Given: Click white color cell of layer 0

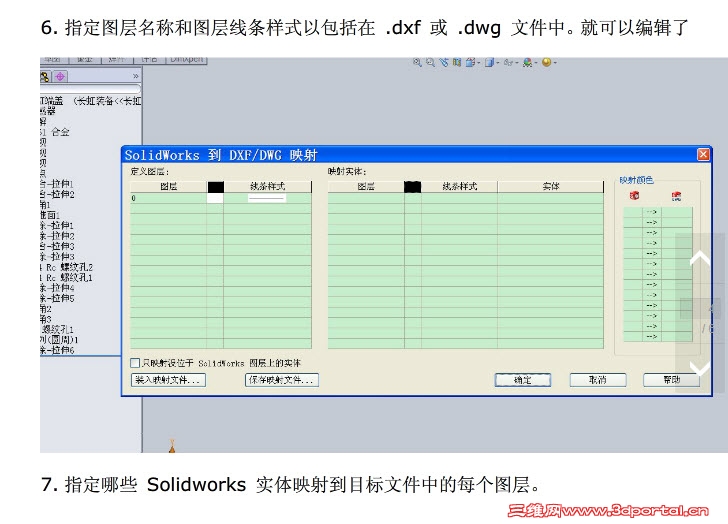Looking at the screenshot, I should (215, 198).
